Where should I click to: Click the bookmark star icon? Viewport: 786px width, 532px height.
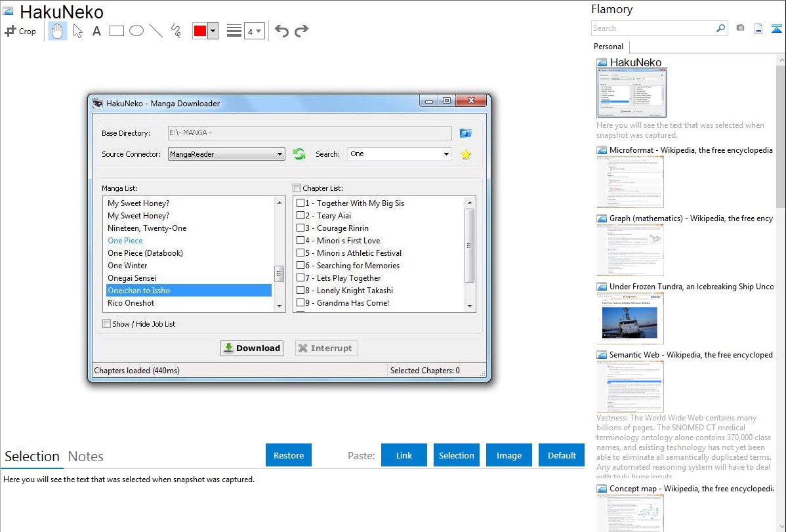click(x=466, y=154)
